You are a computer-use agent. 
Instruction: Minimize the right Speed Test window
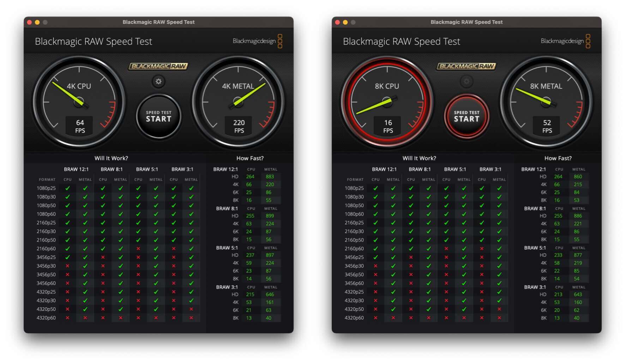point(345,22)
